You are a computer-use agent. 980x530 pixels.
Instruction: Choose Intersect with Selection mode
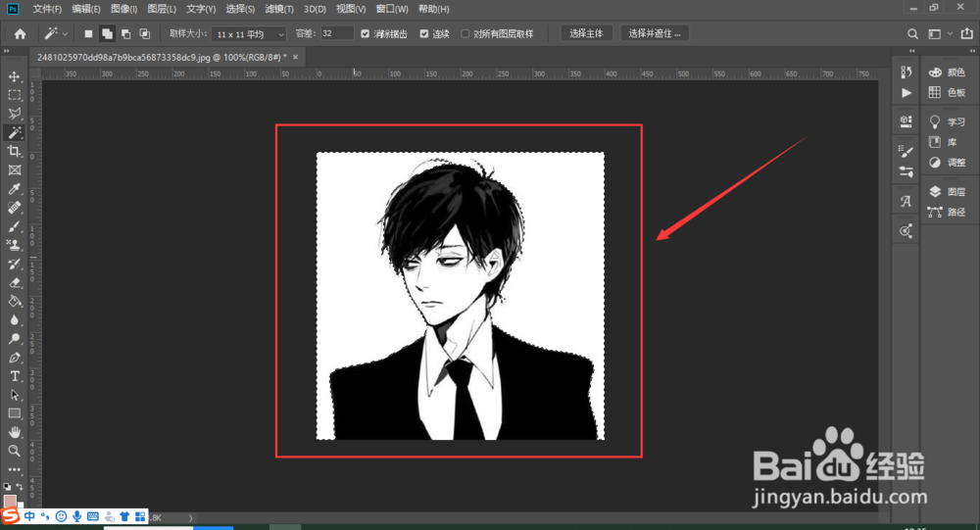(144, 33)
